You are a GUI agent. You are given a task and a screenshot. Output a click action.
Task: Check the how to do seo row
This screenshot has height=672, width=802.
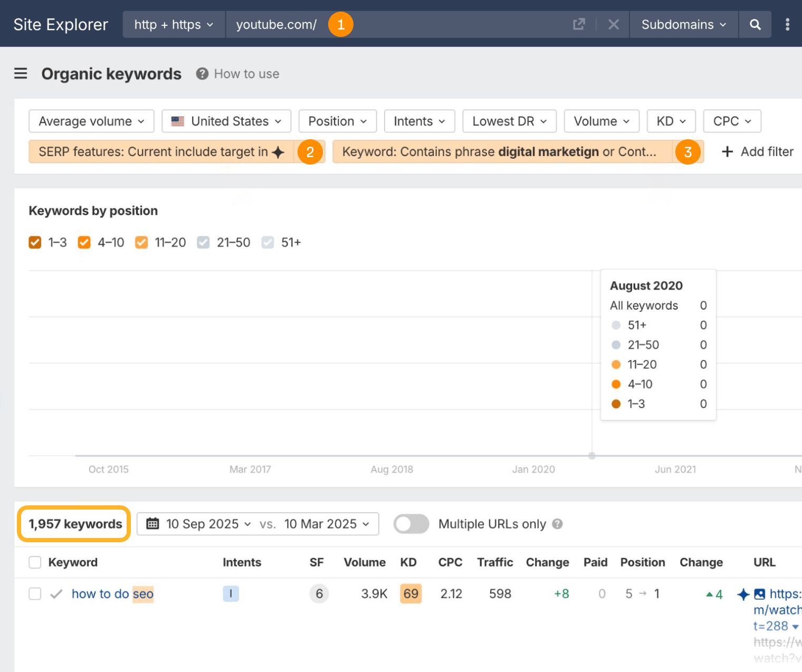[x=35, y=594]
